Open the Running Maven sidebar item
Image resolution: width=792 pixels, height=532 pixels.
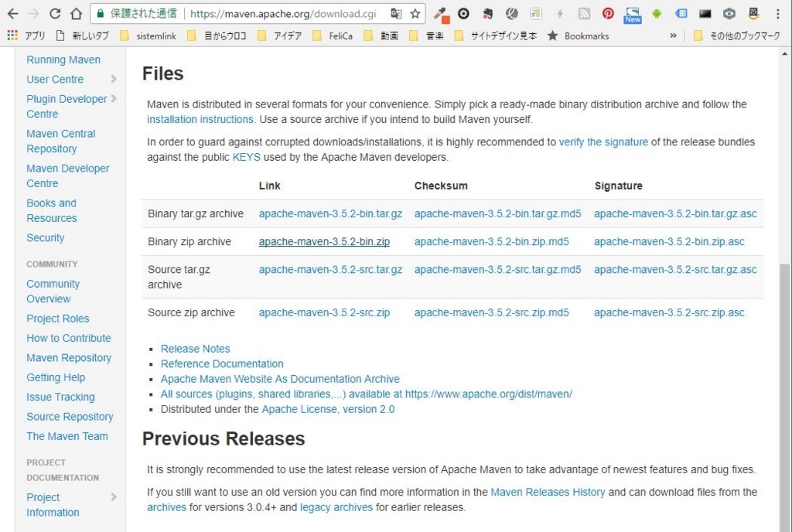click(63, 60)
